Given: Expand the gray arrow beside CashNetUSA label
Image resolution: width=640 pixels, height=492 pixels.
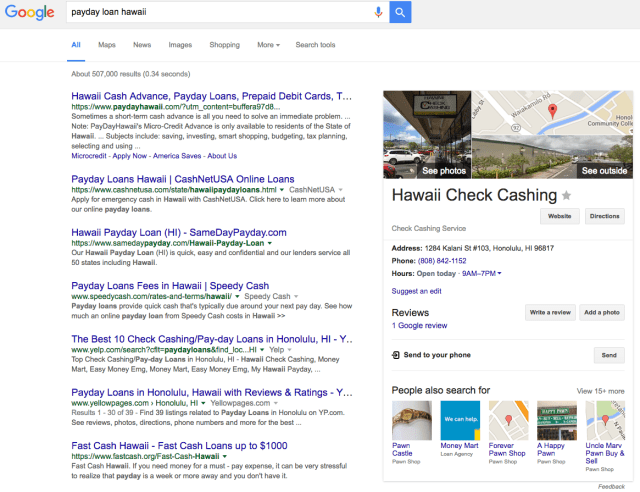Looking at the screenshot, I should (340, 190).
